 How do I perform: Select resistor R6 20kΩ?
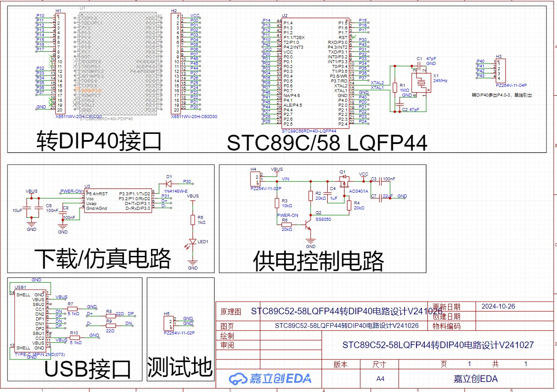point(287,224)
